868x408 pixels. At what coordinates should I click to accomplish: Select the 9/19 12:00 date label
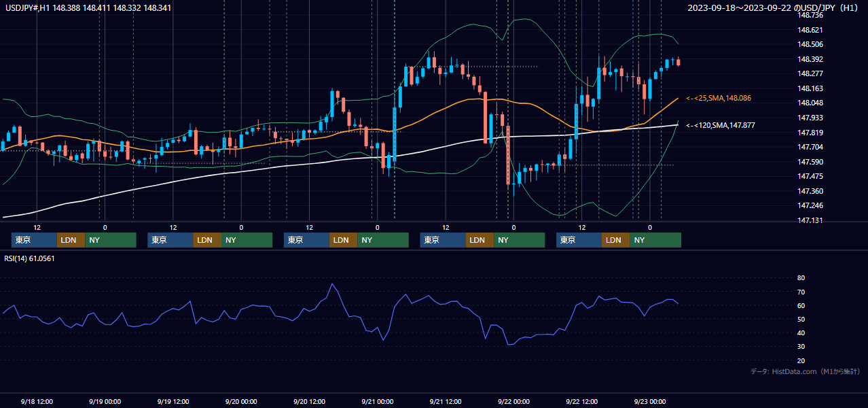[173, 401]
